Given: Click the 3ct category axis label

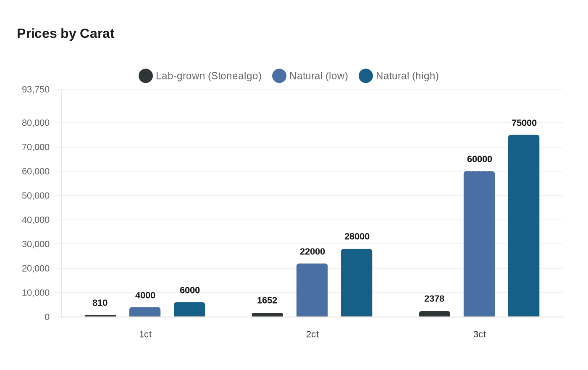Looking at the screenshot, I should (x=480, y=334).
